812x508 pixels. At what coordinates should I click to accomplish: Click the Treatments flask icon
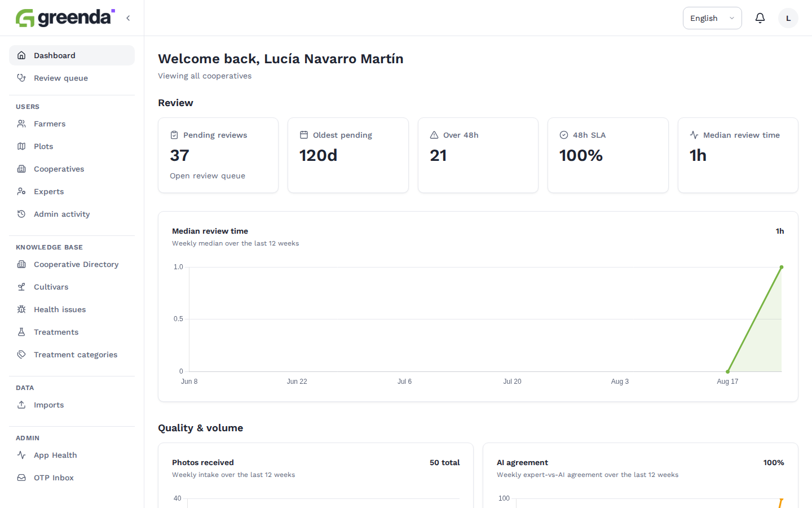click(x=21, y=332)
